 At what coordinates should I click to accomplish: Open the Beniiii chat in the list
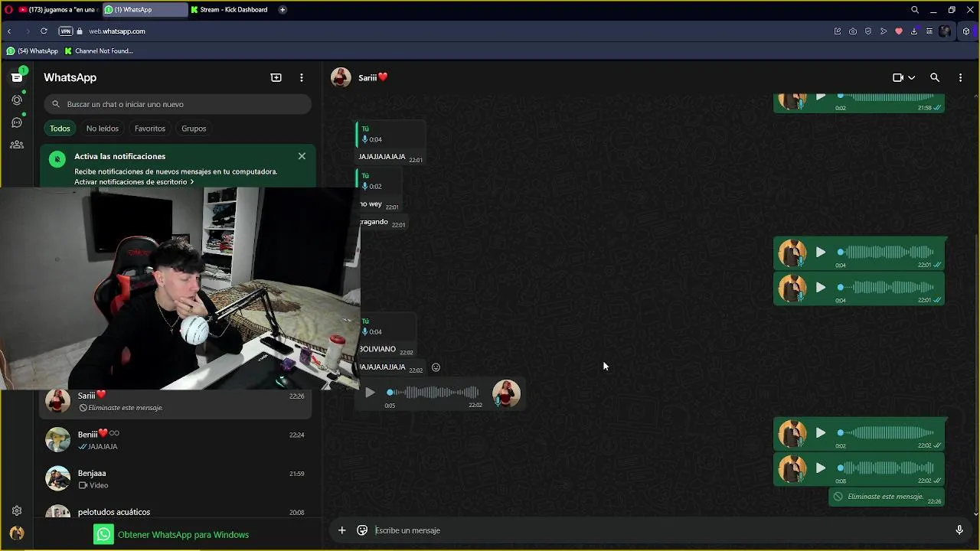click(176, 440)
